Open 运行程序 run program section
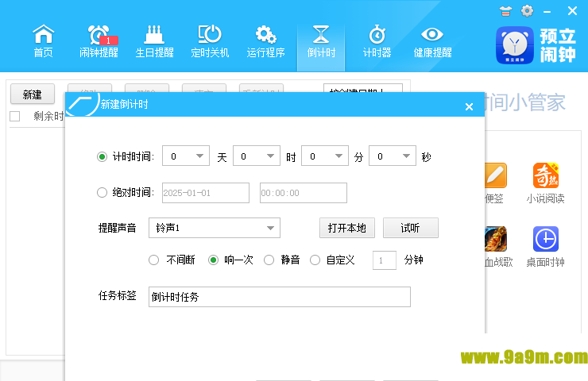The width and height of the screenshot is (588, 381). [265, 41]
